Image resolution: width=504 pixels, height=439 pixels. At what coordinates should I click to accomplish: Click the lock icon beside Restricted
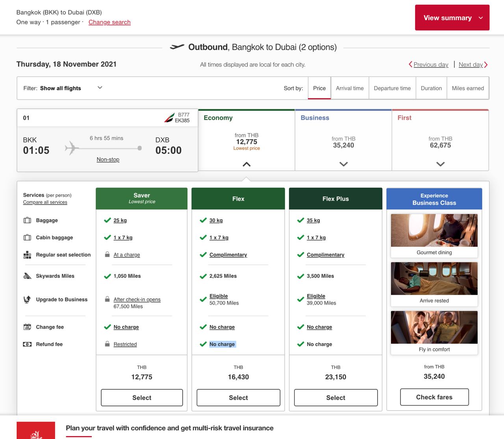coord(107,344)
